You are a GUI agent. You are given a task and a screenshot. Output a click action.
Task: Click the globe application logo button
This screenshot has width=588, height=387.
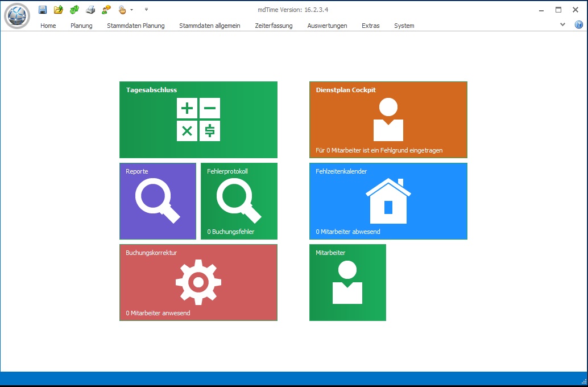tap(17, 16)
